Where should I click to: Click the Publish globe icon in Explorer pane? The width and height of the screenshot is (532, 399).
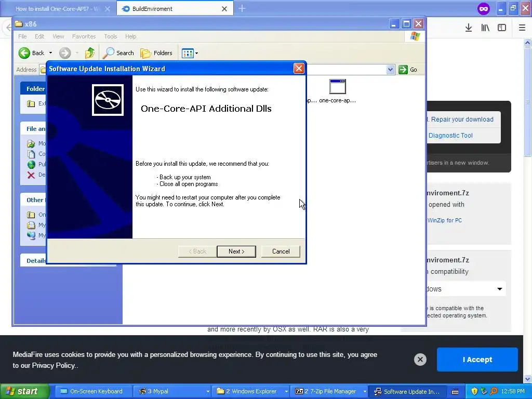(31, 165)
